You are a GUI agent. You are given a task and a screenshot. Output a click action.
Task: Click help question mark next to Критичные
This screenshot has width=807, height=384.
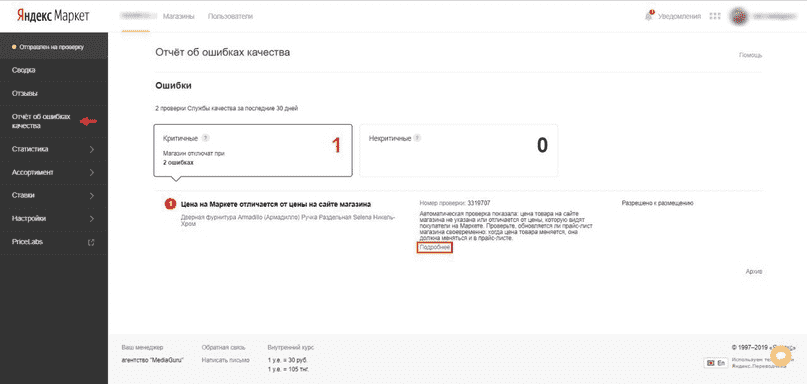click(205, 138)
